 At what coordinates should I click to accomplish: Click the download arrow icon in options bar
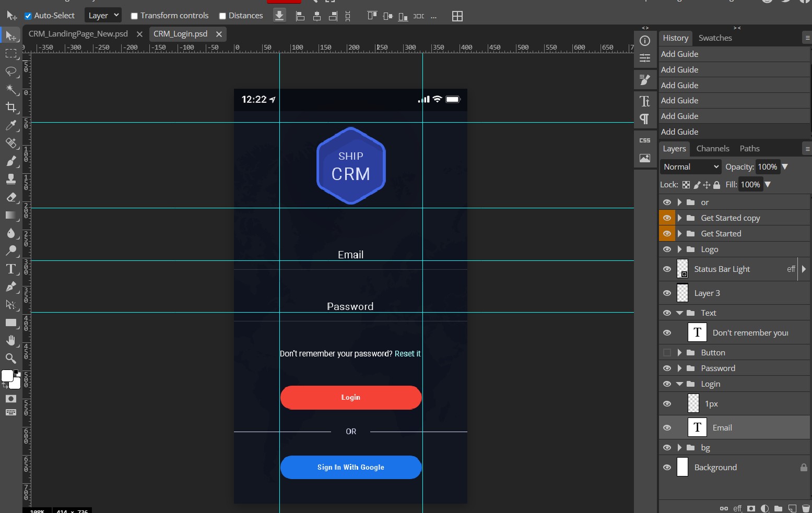[279, 16]
